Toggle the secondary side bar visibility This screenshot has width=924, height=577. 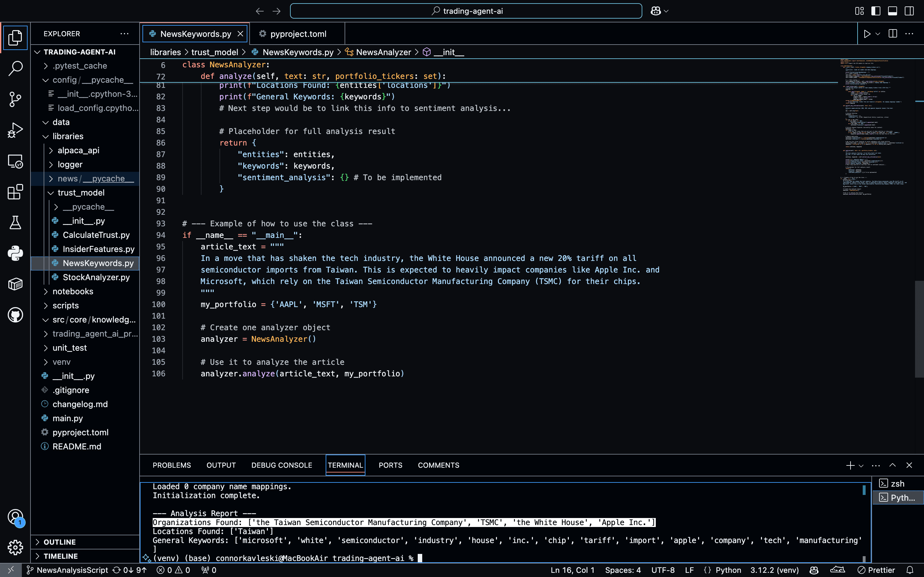[x=909, y=11]
